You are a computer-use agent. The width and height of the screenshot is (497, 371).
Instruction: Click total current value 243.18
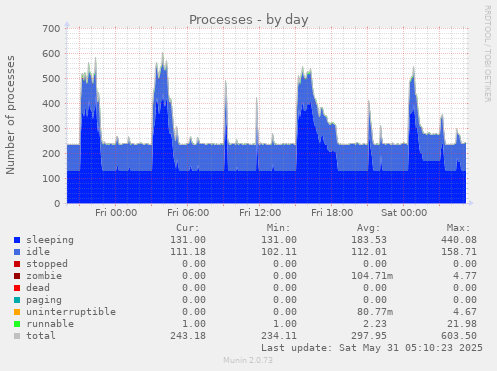[x=188, y=336]
